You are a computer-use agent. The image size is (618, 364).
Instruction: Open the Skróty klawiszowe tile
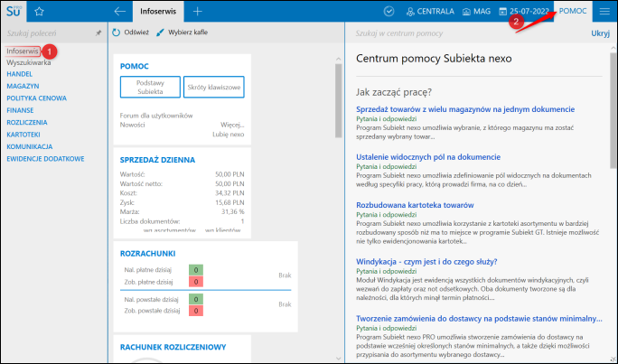click(x=213, y=87)
